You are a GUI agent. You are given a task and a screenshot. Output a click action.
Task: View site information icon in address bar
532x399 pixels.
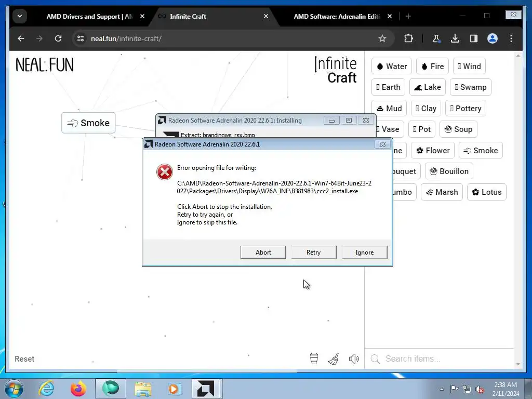(81, 38)
